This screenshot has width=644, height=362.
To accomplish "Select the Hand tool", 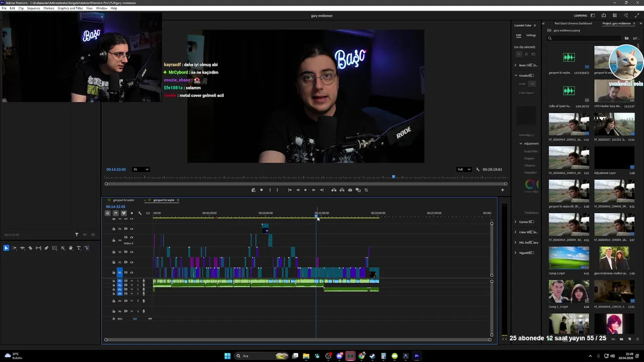I will coord(70,248).
